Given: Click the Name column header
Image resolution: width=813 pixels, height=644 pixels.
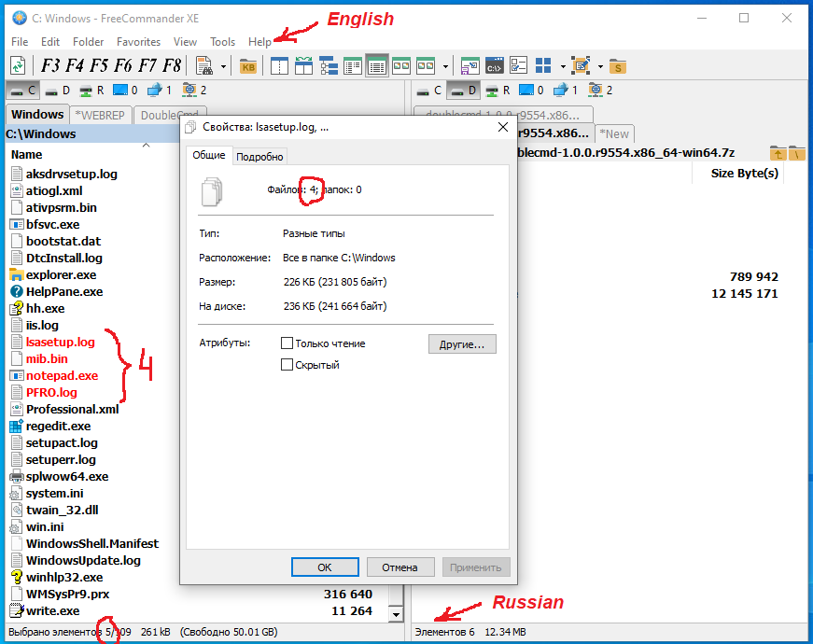Looking at the screenshot, I should tap(27, 155).
